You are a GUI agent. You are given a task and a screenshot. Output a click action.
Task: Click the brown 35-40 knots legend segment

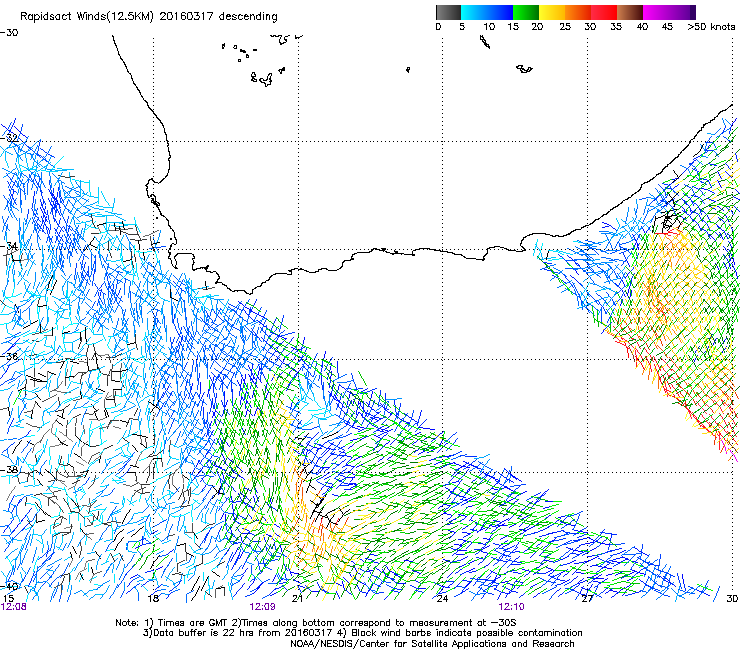[630, 12]
